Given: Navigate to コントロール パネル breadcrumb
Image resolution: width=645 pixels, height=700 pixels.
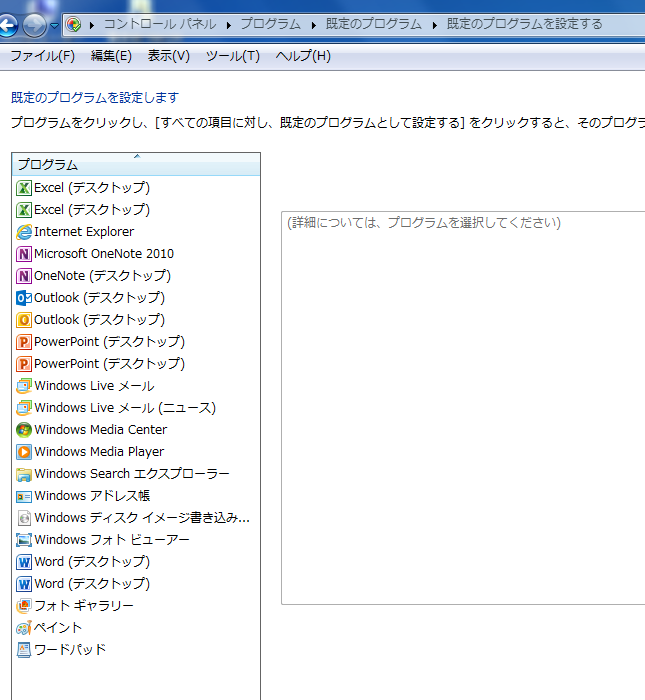Looking at the screenshot, I should (160, 24).
